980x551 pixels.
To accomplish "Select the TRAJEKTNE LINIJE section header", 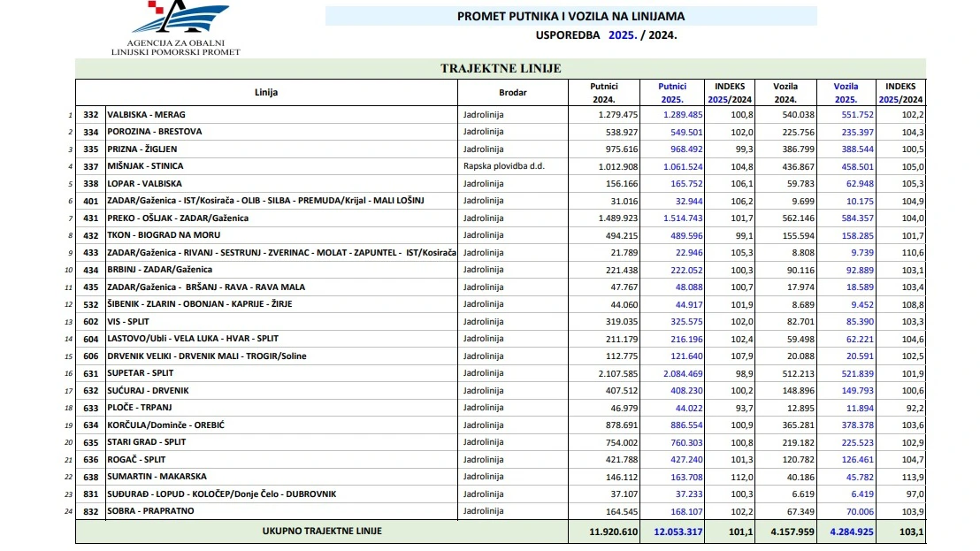I will tap(501, 68).
